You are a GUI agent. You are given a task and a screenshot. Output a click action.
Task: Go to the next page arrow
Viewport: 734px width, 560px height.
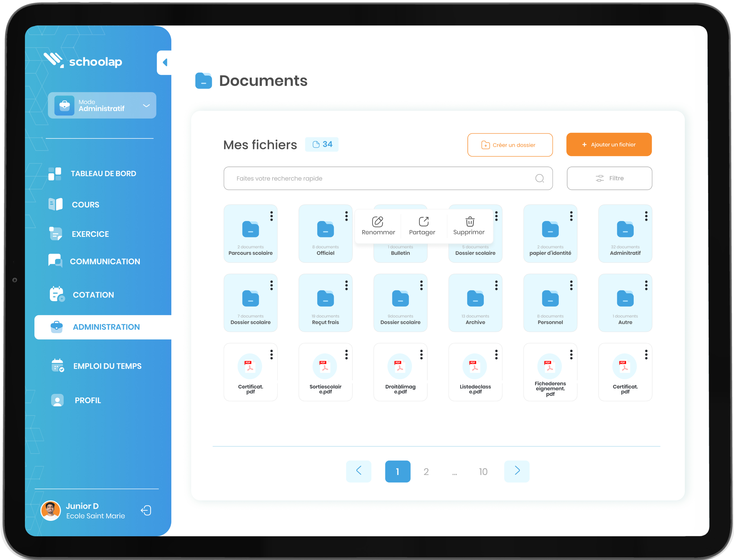click(516, 471)
